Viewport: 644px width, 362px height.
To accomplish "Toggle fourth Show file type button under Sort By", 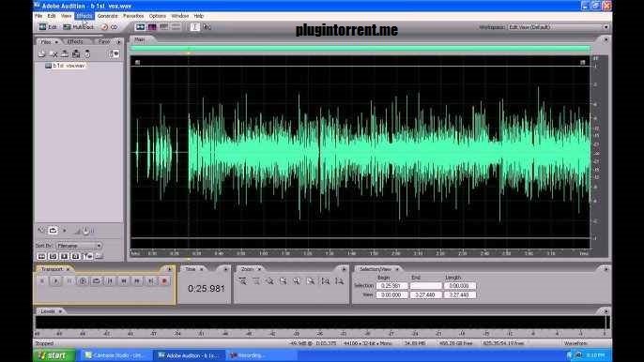I will pos(75,257).
